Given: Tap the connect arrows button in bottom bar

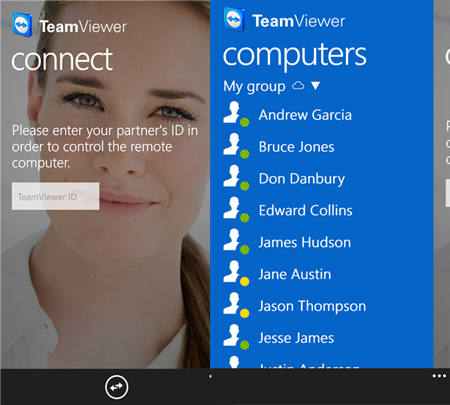Looking at the screenshot, I should [x=116, y=387].
